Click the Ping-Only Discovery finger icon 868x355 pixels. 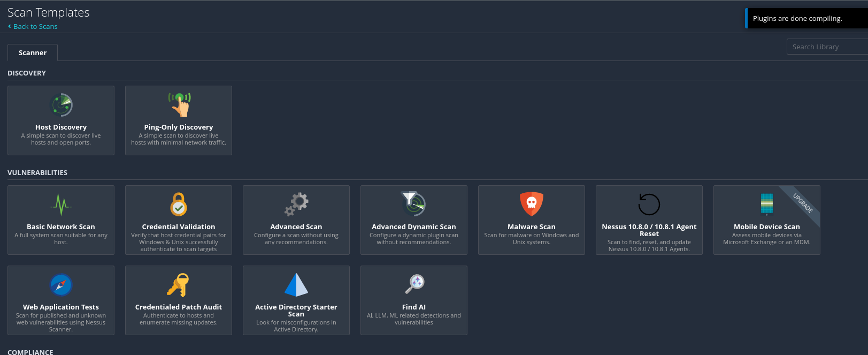click(179, 104)
